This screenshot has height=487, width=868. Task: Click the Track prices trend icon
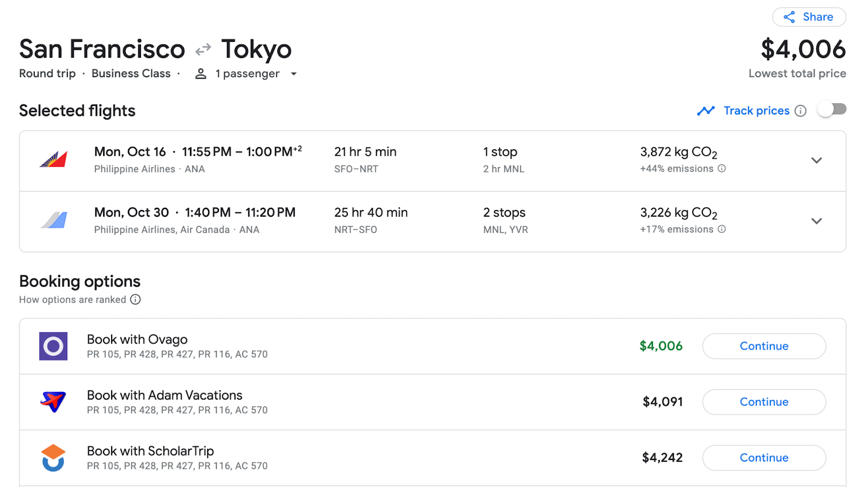coord(706,111)
